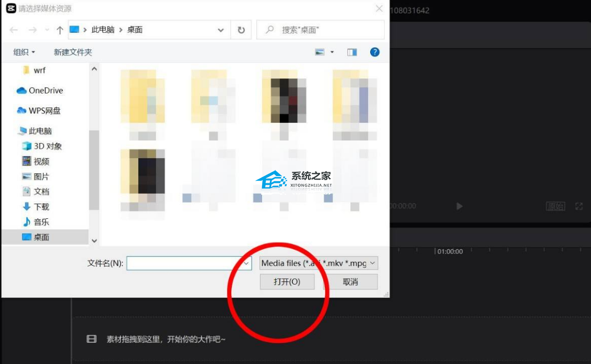Open the 视频 folder in the sidebar
Image resolution: width=591 pixels, height=364 pixels.
pos(36,161)
